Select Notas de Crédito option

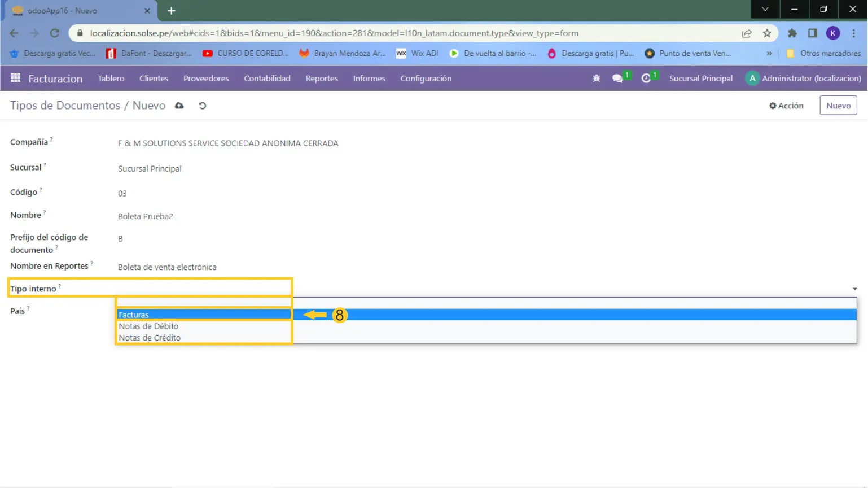tap(486, 337)
